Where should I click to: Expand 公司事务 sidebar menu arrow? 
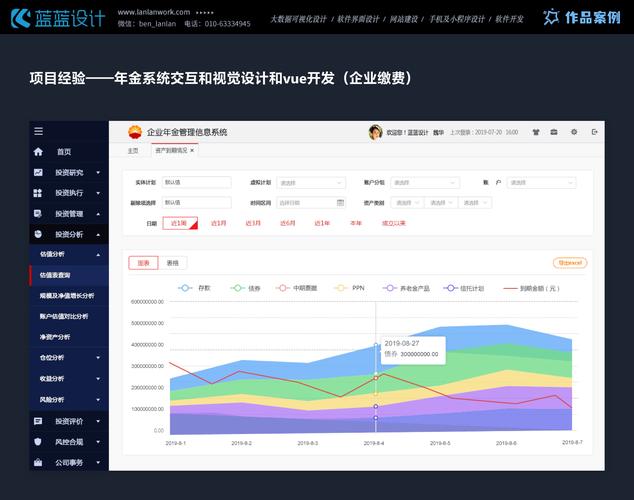(x=98, y=462)
